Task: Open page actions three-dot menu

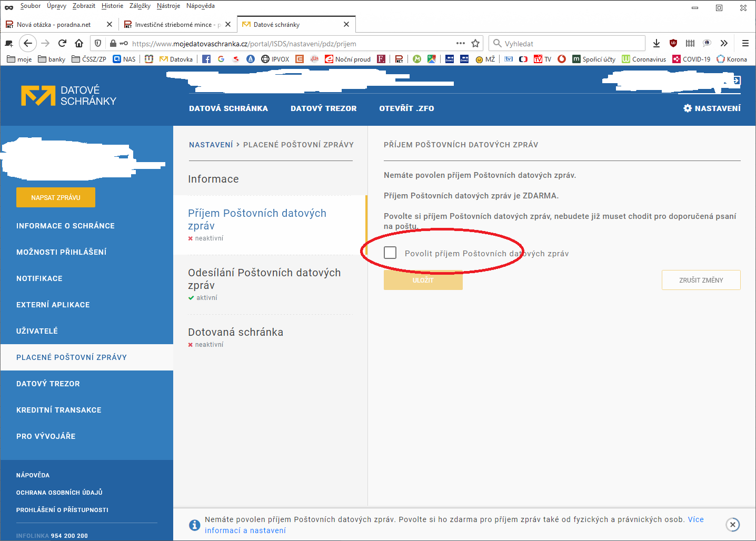Action: click(461, 43)
